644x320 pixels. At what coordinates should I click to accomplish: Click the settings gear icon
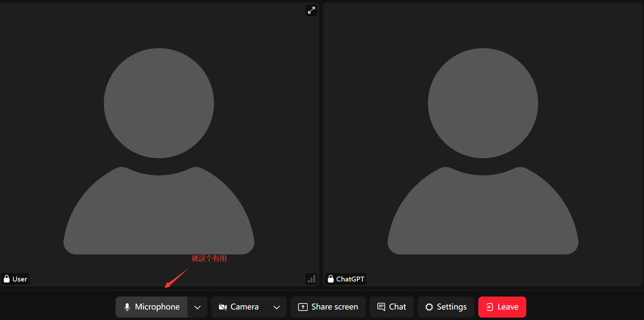[429, 307]
